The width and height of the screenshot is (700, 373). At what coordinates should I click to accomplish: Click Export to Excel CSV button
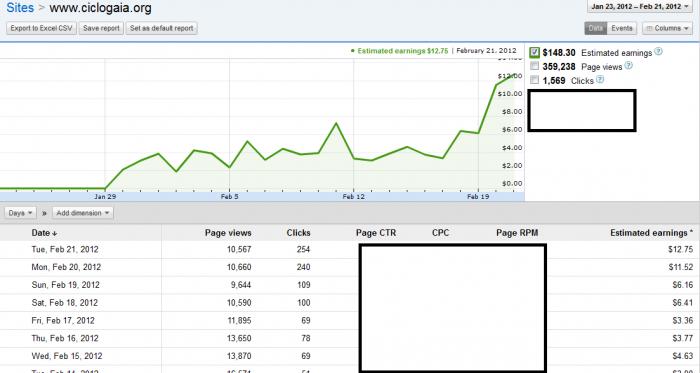pyautogui.click(x=41, y=28)
